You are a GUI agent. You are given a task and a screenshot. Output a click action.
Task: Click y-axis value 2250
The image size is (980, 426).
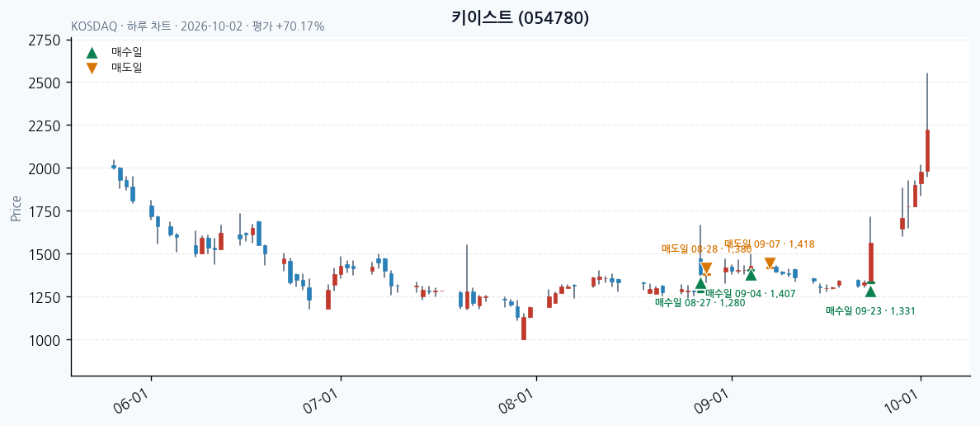coord(45,125)
